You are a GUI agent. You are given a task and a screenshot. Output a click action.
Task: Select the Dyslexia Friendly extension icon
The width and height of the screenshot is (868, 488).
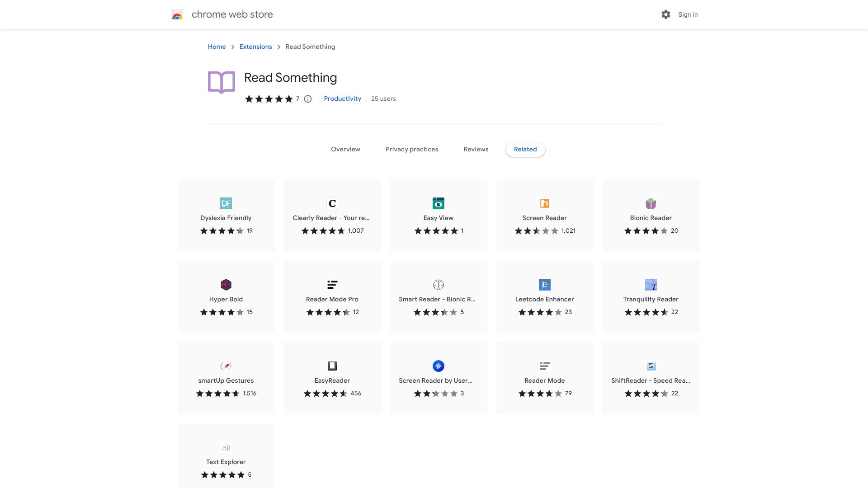[226, 203]
